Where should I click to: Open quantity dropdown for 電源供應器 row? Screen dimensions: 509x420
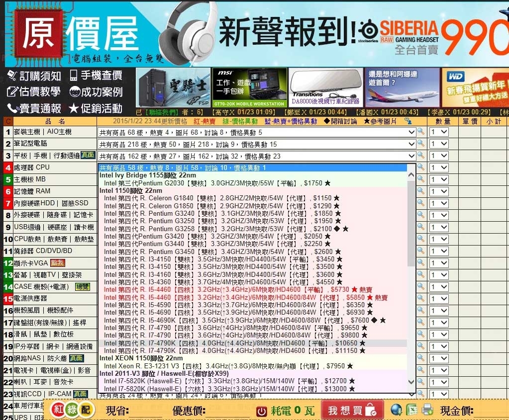[438, 299]
